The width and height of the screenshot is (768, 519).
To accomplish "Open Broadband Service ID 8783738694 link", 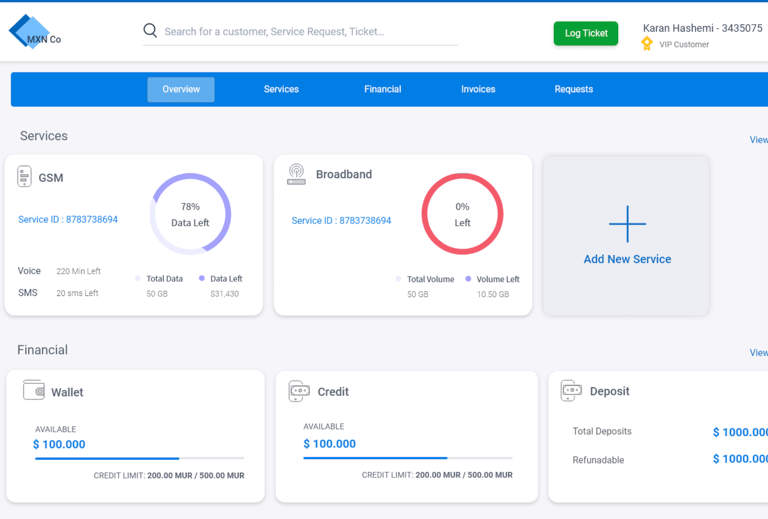I will pos(341,221).
